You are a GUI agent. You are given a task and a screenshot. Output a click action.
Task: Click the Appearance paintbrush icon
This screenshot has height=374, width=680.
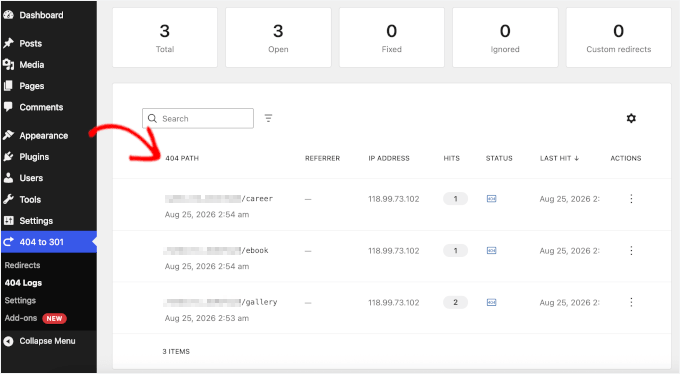8,135
